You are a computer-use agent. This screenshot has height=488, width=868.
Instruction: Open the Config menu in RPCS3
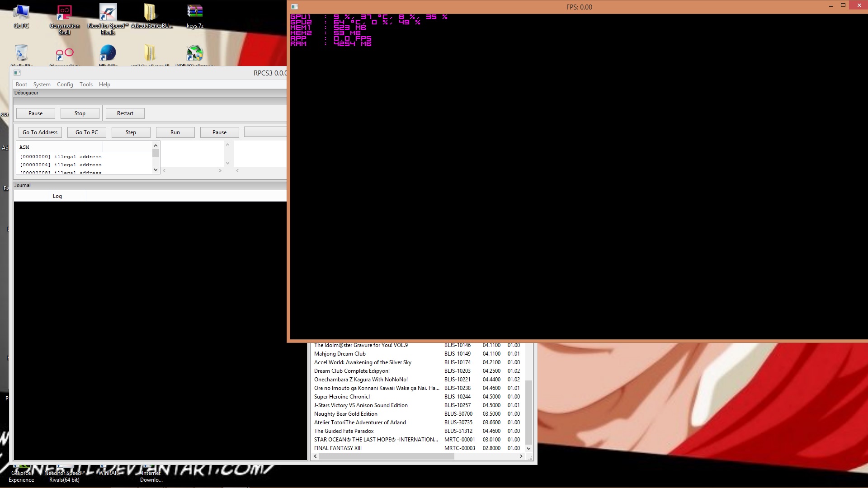pos(65,84)
